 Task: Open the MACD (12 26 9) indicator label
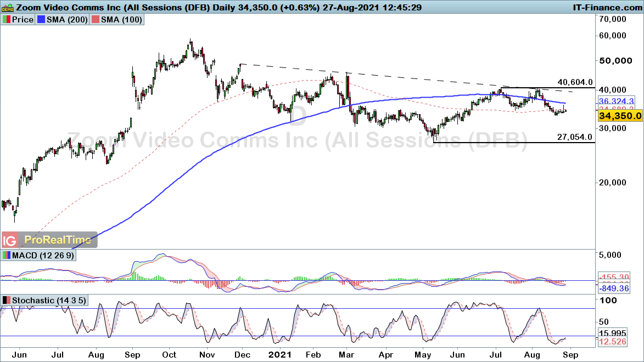click(43, 255)
